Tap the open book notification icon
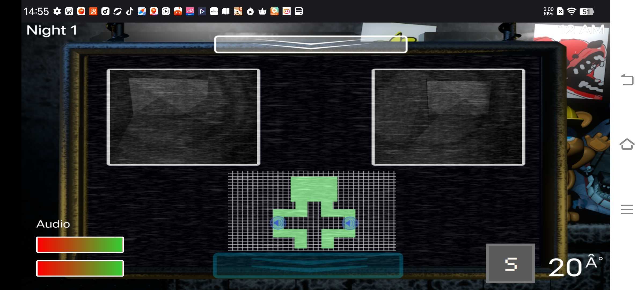 226,11
